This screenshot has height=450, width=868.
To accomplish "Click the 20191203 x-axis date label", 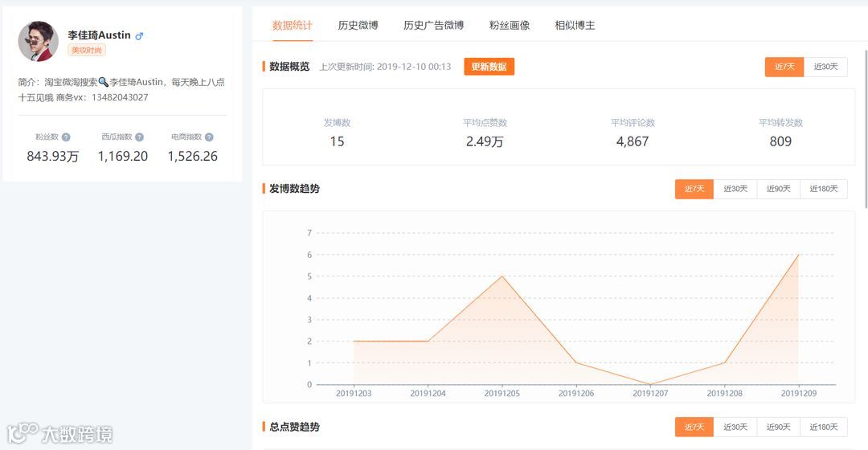I will pyautogui.click(x=354, y=394).
